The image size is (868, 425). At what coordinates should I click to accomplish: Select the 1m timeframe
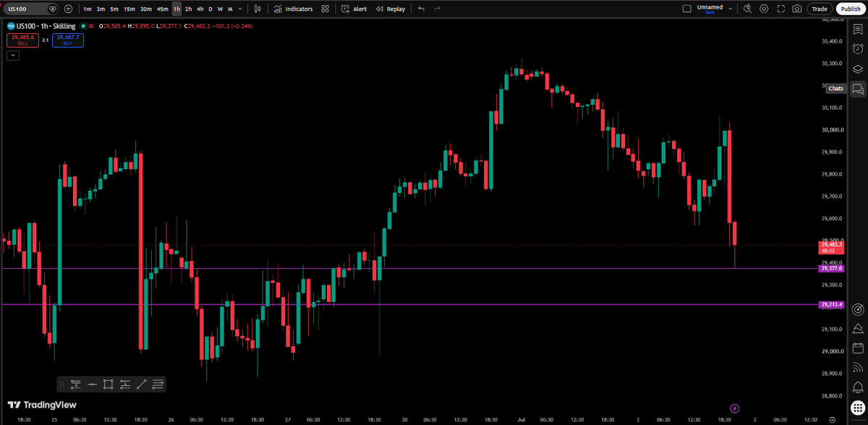[x=87, y=9]
